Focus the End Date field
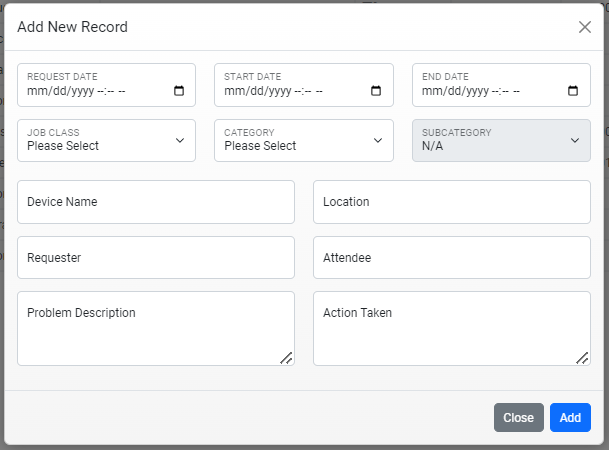Screen dimensions: 609x450 click(501, 85)
